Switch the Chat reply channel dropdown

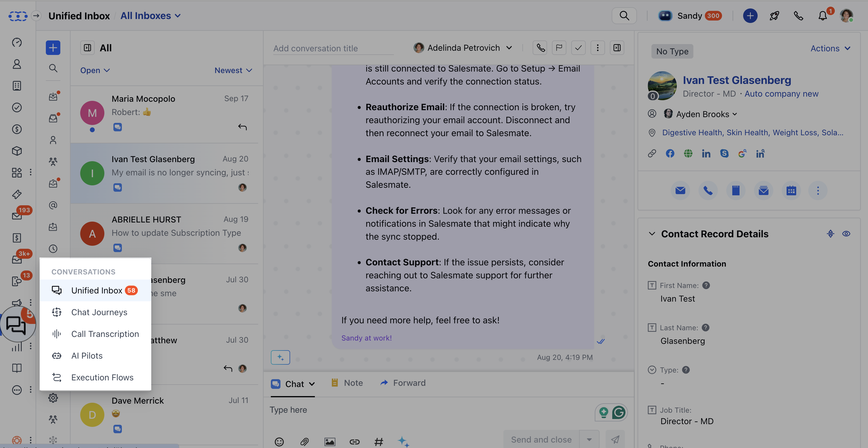click(293, 384)
